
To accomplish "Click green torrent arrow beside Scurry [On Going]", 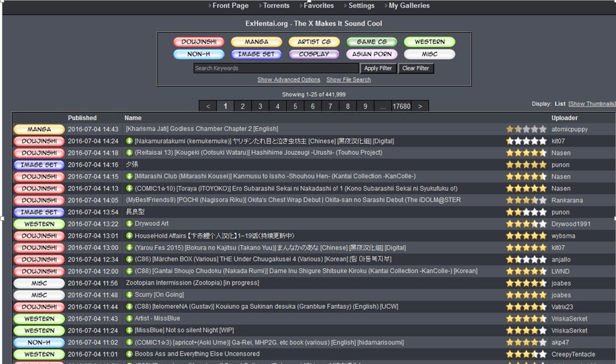I will [129, 295].
